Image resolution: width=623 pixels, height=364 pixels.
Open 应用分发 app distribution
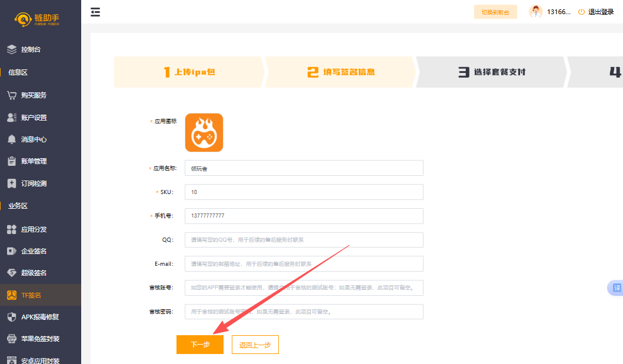(x=34, y=229)
